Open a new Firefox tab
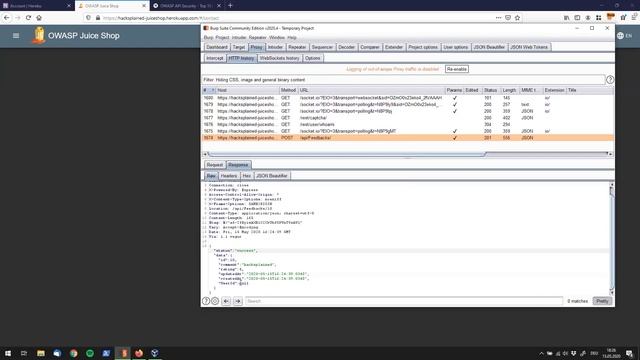The height and width of the screenshot is (360, 640). coord(230,5)
